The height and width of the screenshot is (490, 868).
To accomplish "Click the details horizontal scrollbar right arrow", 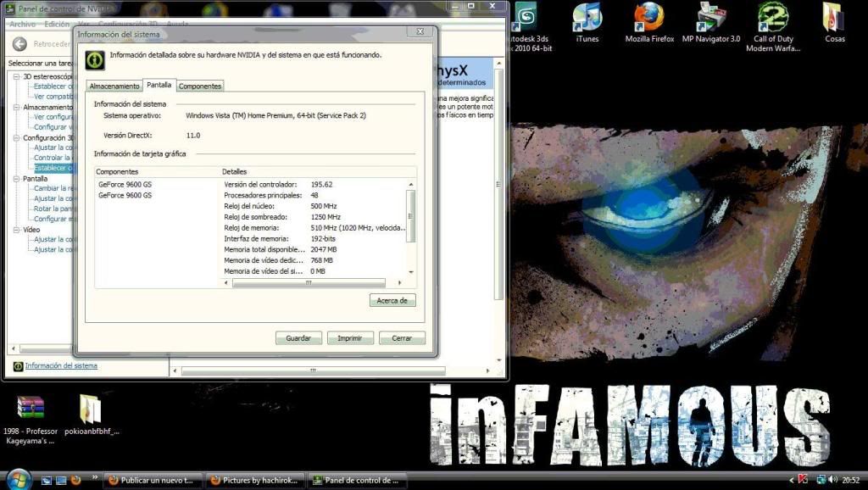I will click(400, 283).
